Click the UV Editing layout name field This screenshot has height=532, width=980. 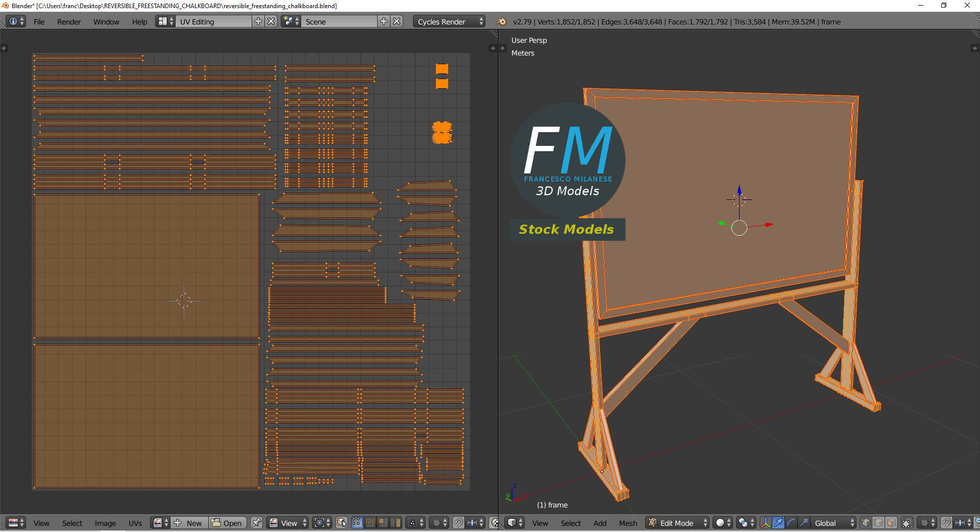tap(214, 21)
